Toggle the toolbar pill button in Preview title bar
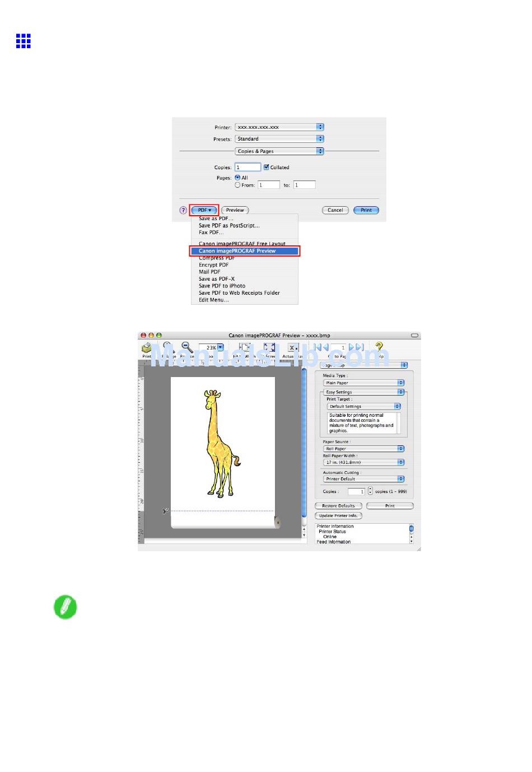532x772 pixels. tap(415, 335)
